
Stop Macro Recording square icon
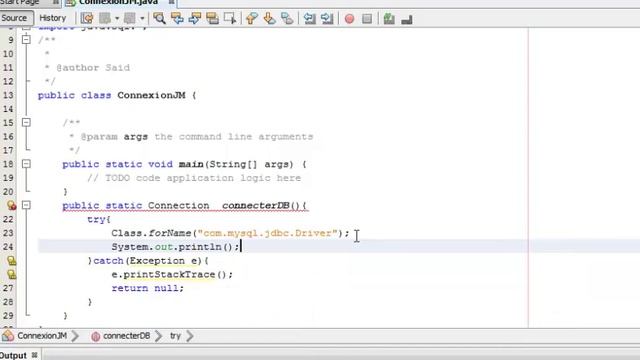(367, 19)
